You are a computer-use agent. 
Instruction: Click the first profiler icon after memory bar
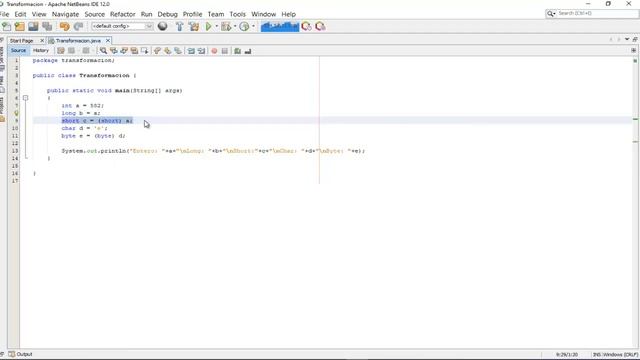tap(307, 27)
